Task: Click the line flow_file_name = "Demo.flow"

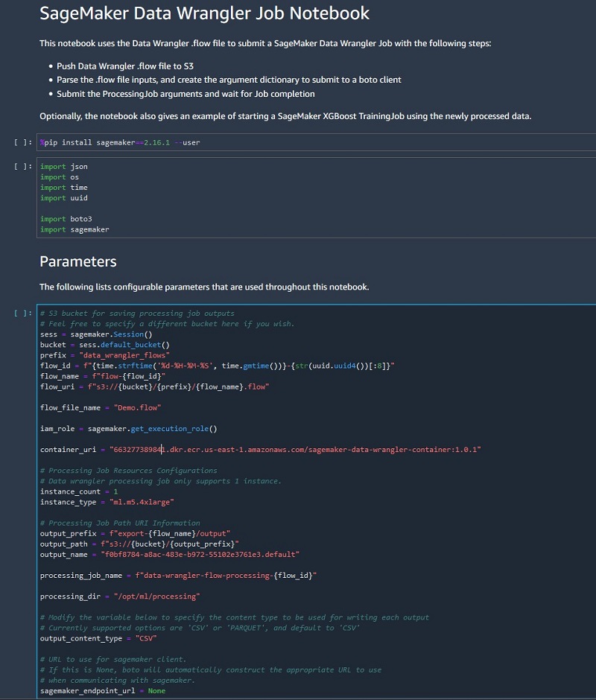Action: [101, 407]
